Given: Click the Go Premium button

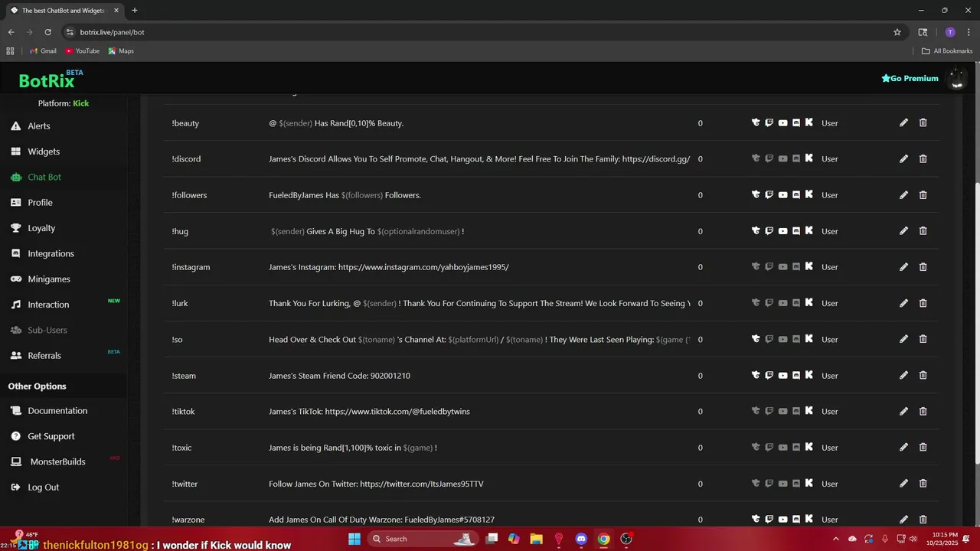Looking at the screenshot, I should tap(910, 78).
